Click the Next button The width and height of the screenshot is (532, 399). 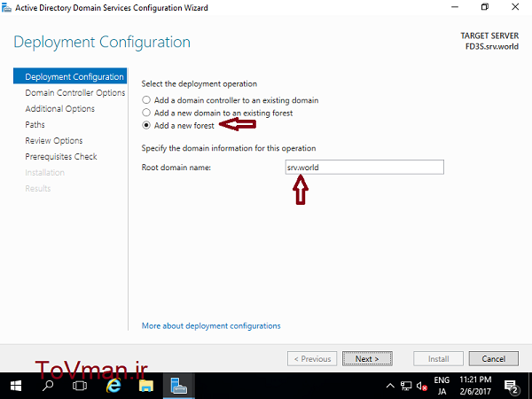[367, 359]
